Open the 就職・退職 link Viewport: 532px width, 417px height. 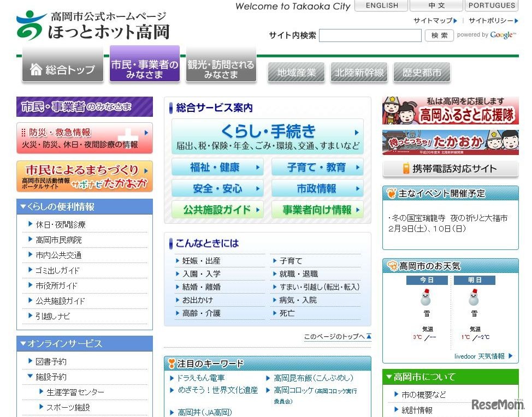click(299, 273)
